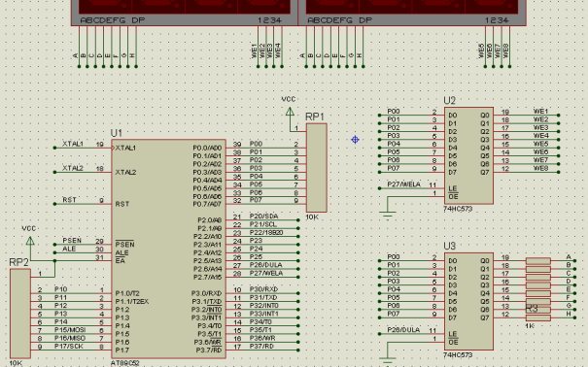
Task: Click the P27/WELA label beside U1 pin 28
Action: pyautogui.click(x=266, y=273)
